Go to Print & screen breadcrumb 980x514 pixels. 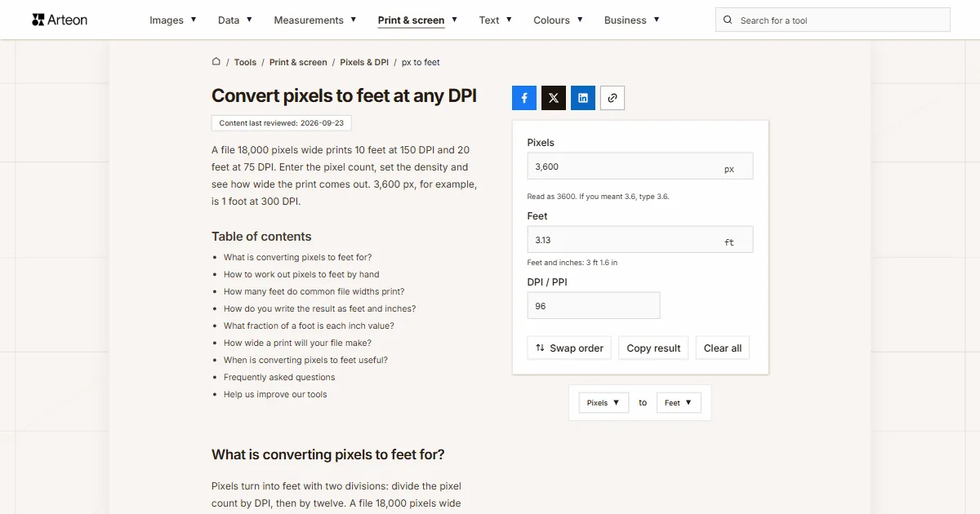pos(298,62)
